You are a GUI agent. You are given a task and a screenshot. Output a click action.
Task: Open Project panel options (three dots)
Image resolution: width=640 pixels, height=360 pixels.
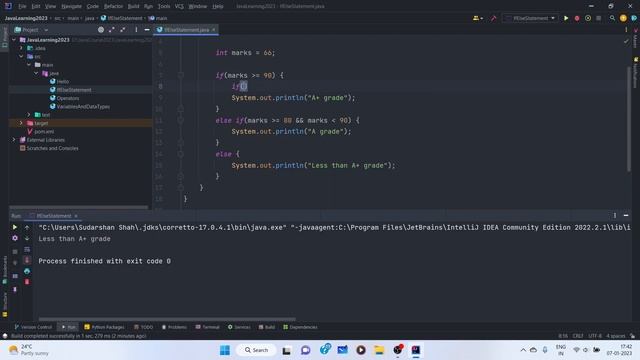(x=136, y=30)
